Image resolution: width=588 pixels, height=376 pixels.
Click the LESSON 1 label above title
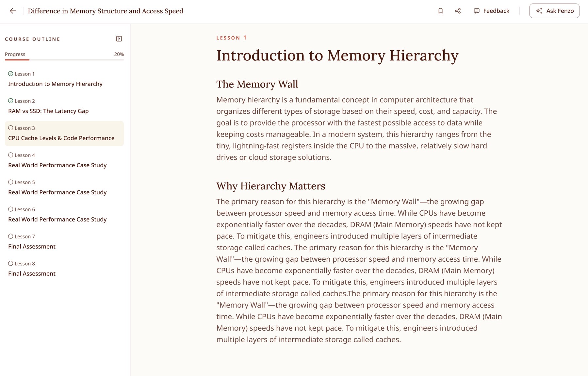coord(231,38)
